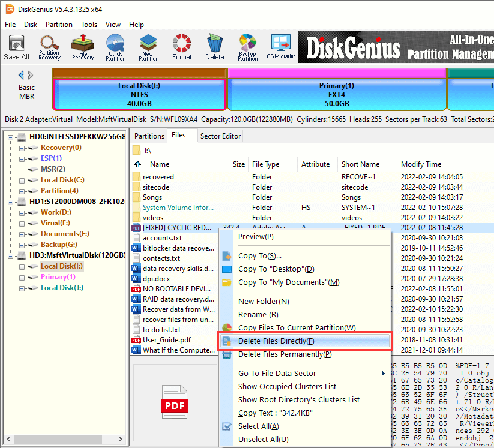Click the Delete toolbar icon
This screenshot has height=448, width=494.
[x=214, y=47]
